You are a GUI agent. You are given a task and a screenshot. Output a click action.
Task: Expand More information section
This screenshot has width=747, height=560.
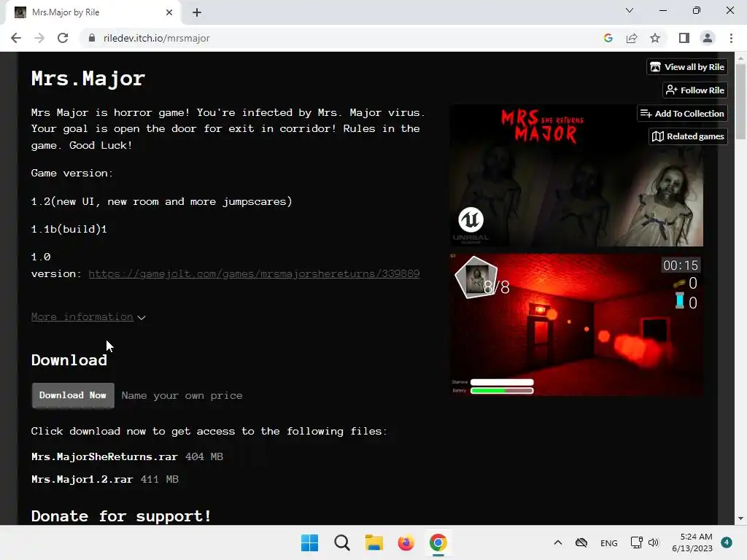[x=88, y=316]
